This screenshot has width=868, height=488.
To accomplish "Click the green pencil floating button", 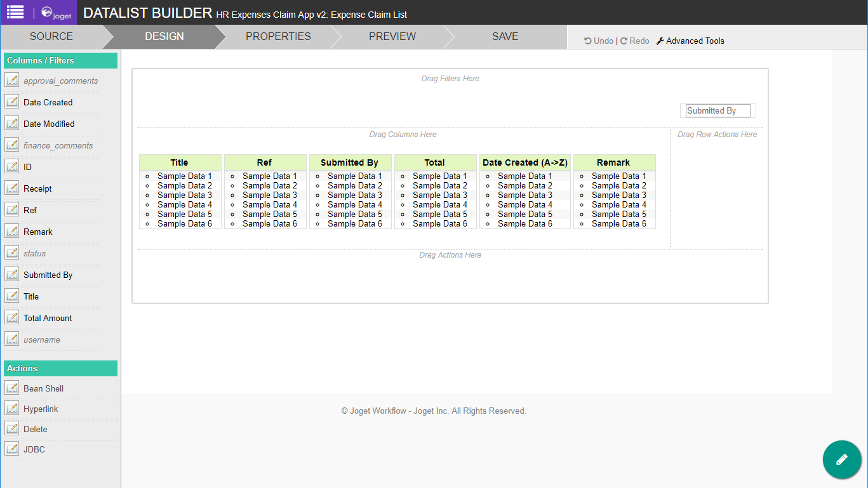I will pyautogui.click(x=841, y=459).
